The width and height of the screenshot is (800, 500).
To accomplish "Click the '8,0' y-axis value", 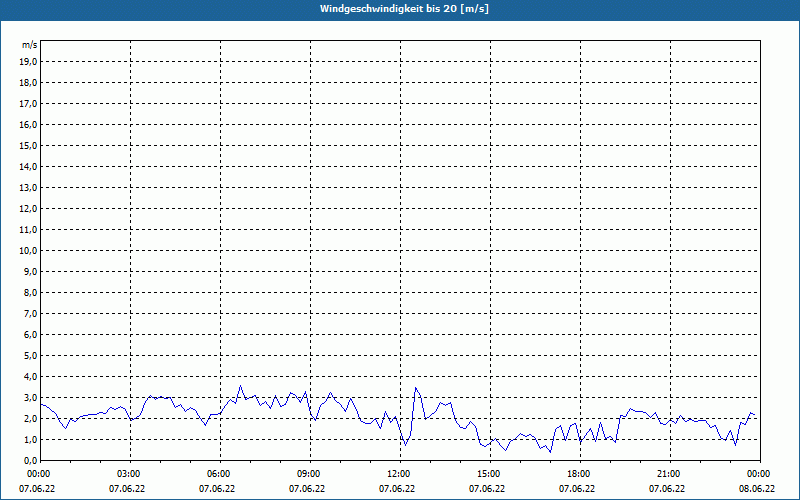I will pyautogui.click(x=30, y=292).
